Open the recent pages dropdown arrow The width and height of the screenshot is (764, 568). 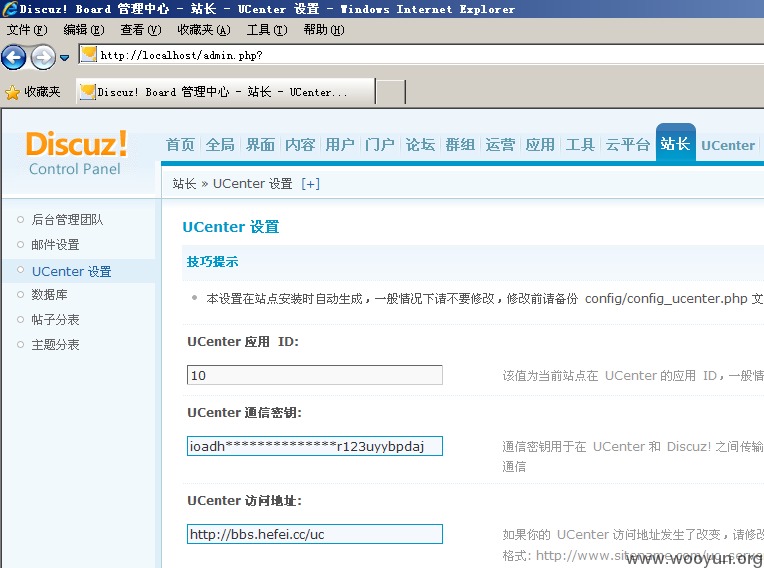click(x=64, y=57)
